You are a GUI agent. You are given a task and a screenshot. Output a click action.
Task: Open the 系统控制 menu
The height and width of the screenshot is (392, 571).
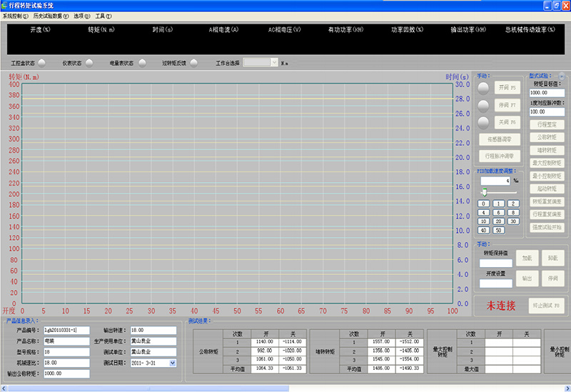[15, 16]
